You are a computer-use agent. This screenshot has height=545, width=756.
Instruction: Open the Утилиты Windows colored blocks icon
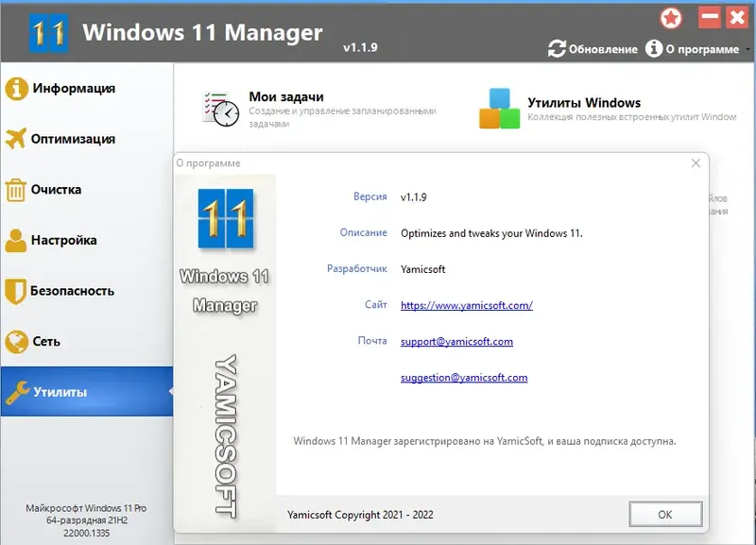[501, 107]
